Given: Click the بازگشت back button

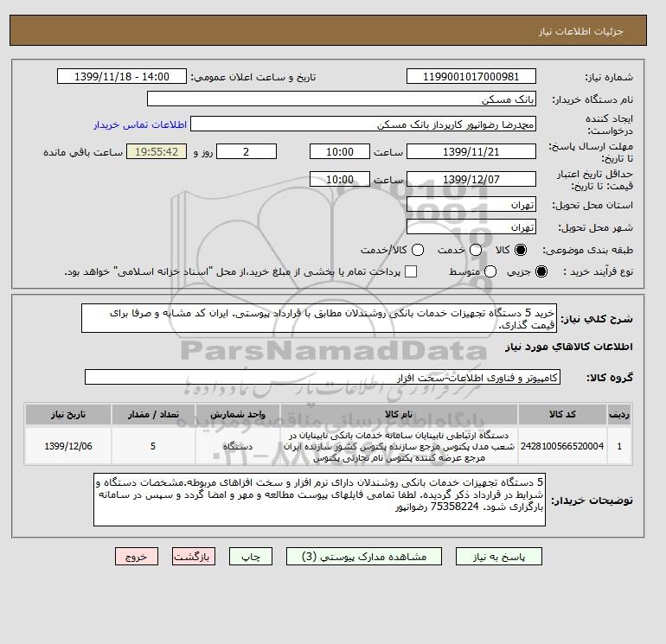Looking at the screenshot, I should pos(194,557).
